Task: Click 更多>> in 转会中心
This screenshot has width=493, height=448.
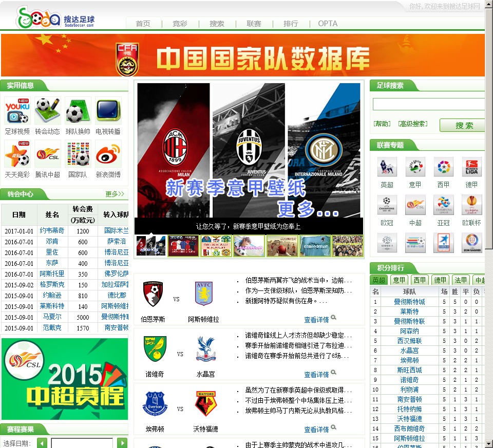Action: [115, 194]
